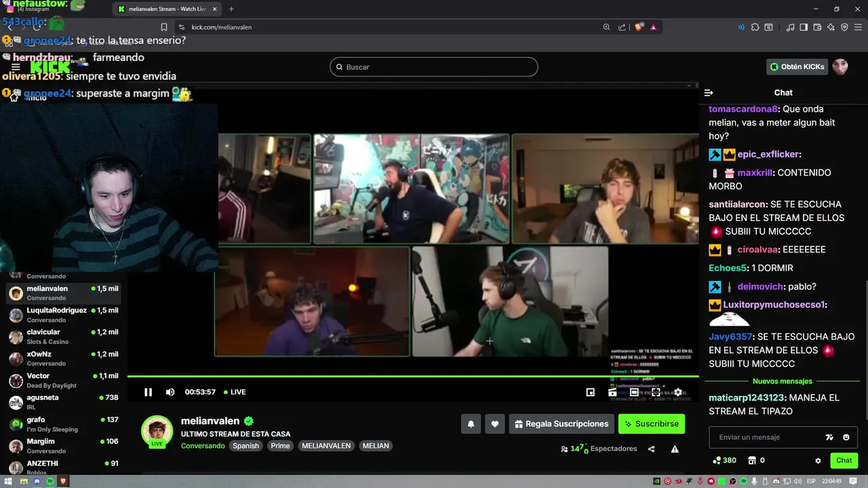The image size is (868, 488).
Task: Pause the live stream video
Action: [x=148, y=392]
